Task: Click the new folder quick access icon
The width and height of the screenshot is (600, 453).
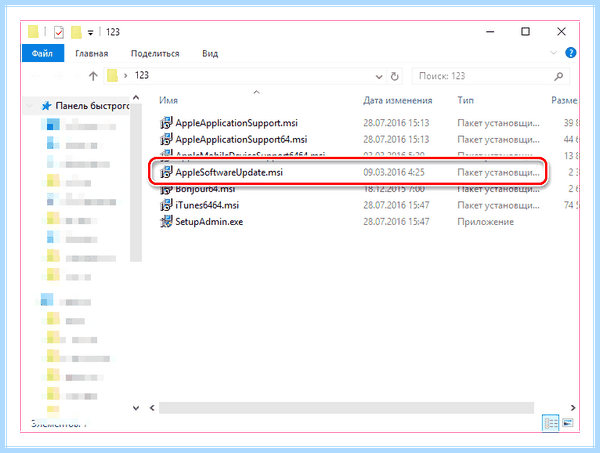Action: 76,32
